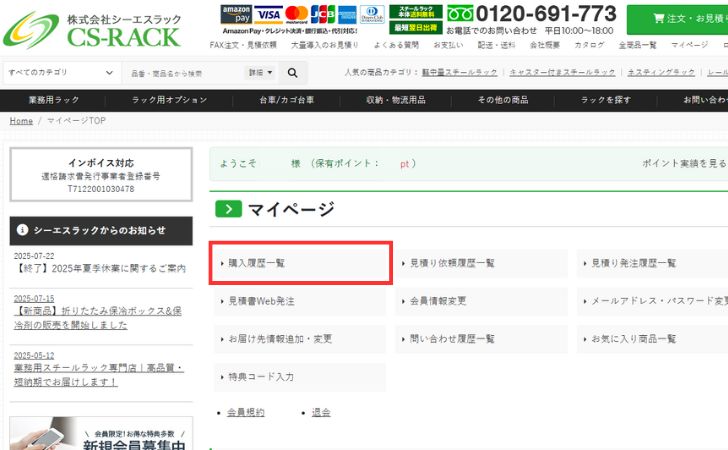Click 退会 withdrawal link
The width and height of the screenshot is (728, 450).
click(x=321, y=412)
